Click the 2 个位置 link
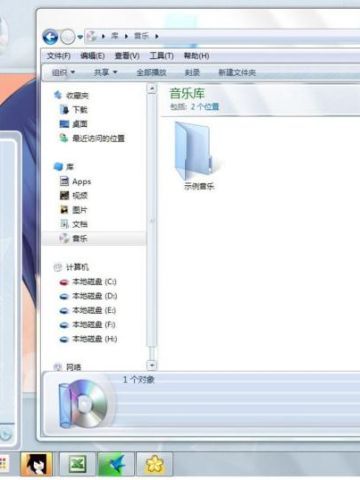 click(x=205, y=107)
